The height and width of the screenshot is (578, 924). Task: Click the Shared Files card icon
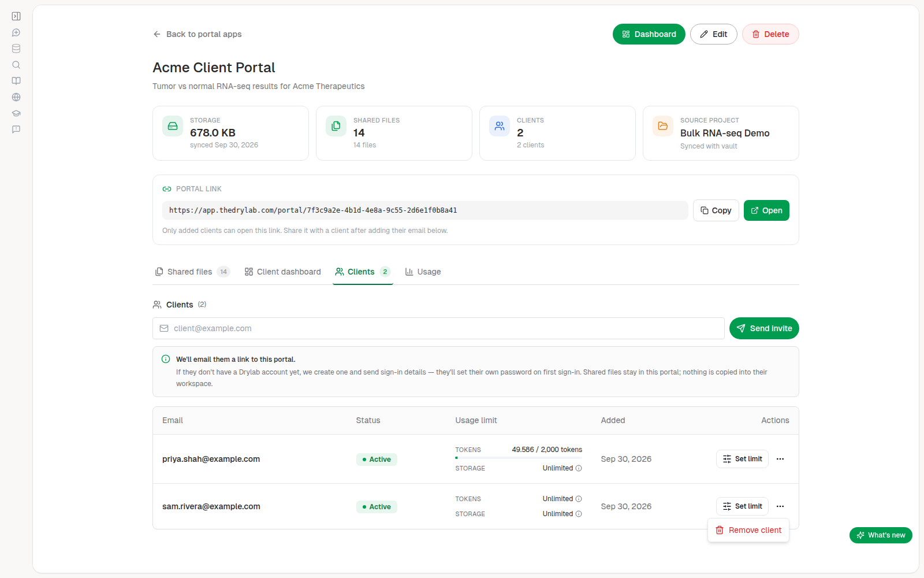tap(336, 126)
